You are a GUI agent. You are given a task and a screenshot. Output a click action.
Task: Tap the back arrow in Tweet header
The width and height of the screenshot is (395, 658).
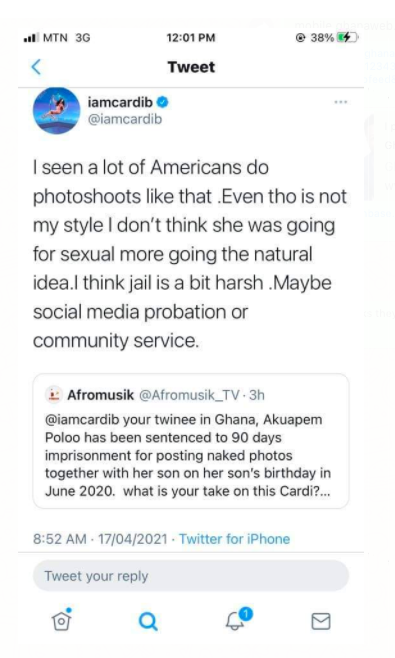coord(37,67)
